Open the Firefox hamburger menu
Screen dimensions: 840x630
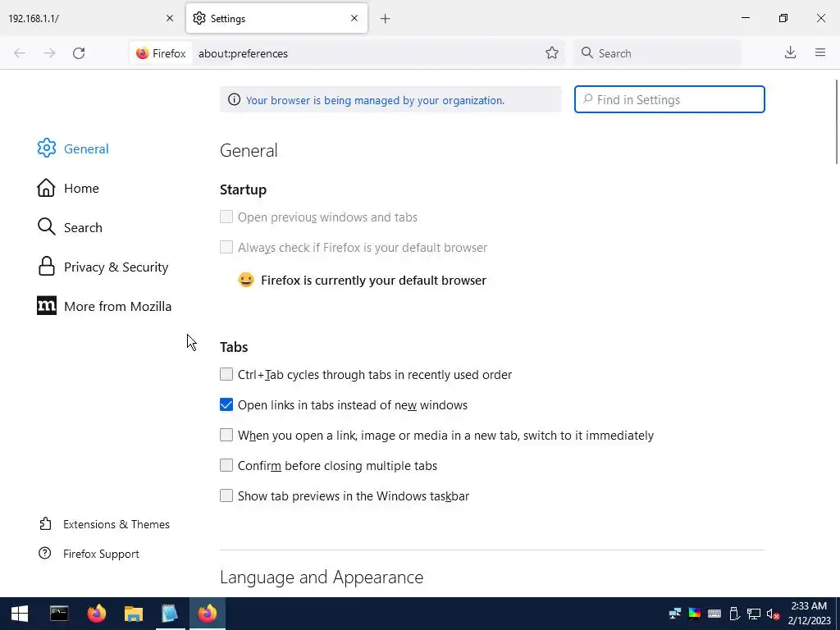pos(820,52)
